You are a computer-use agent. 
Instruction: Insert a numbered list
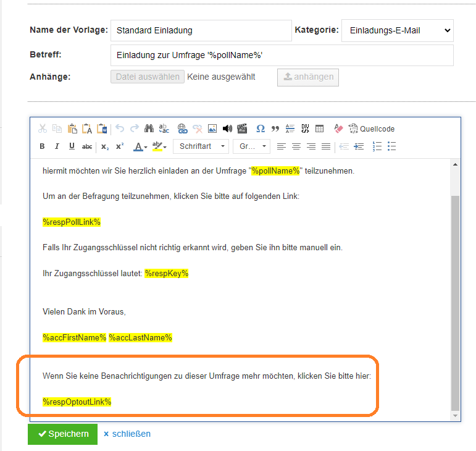tap(377, 146)
